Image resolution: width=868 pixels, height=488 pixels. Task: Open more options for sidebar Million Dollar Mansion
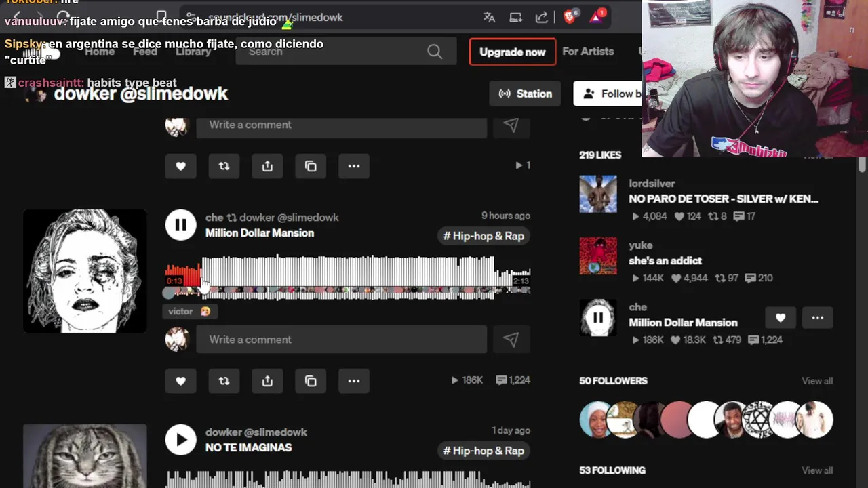click(x=818, y=318)
